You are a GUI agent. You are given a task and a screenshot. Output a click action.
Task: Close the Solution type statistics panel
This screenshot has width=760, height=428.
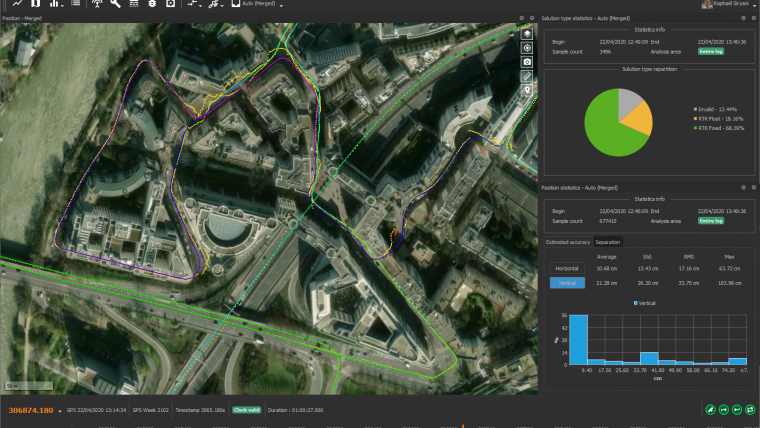(753, 18)
